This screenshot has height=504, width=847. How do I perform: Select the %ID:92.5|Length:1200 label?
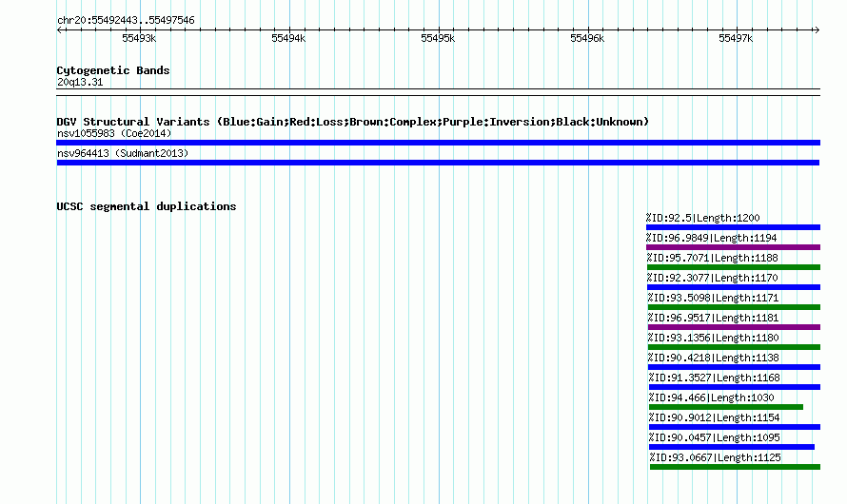[x=702, y=218]
